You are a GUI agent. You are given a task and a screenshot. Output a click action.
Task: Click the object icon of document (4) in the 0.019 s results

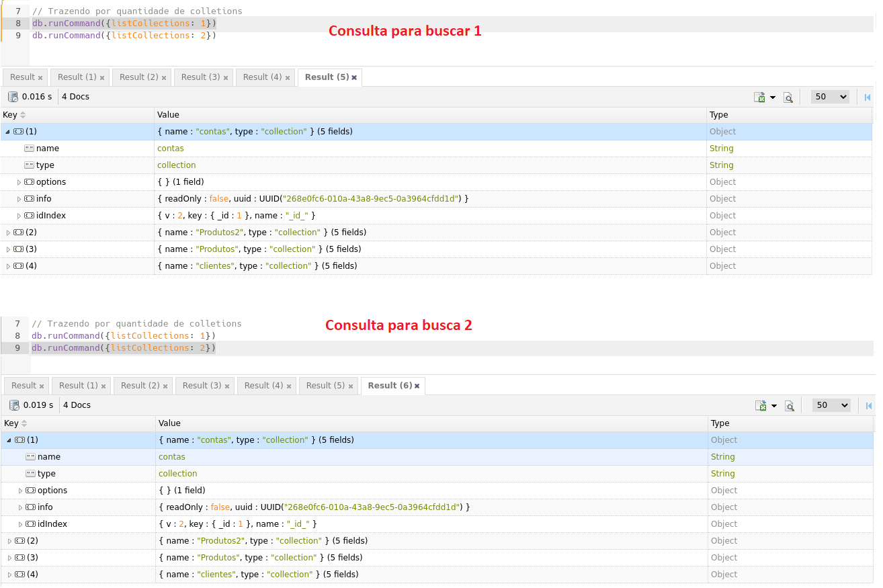click(x=19, y=575)
